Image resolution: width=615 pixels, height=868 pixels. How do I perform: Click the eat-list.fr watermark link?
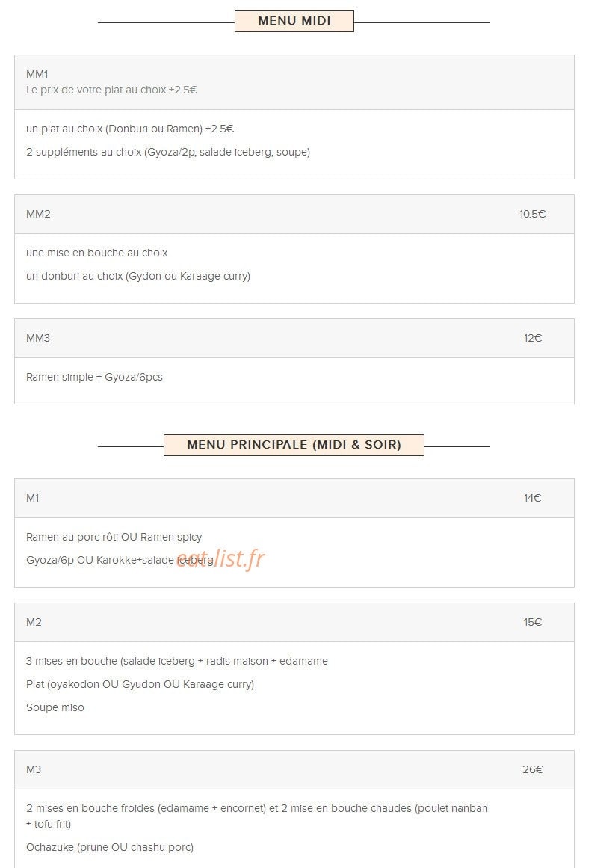point(220,558)
